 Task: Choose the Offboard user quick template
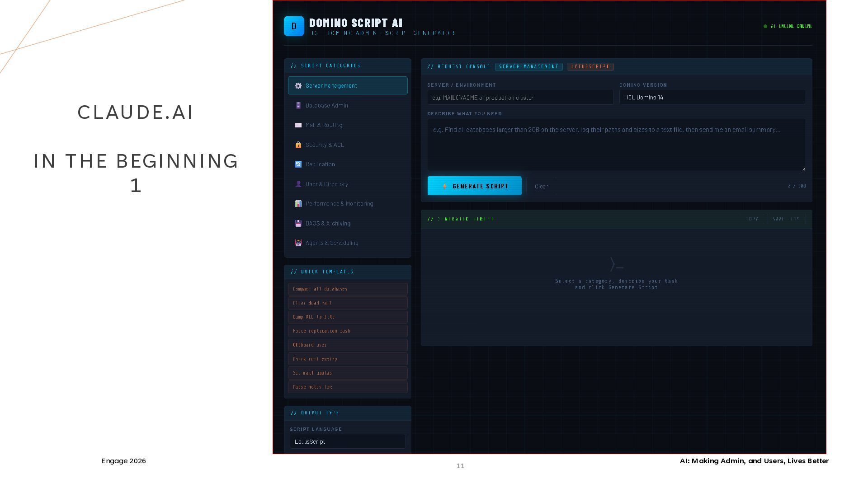[x=347, y=345]
